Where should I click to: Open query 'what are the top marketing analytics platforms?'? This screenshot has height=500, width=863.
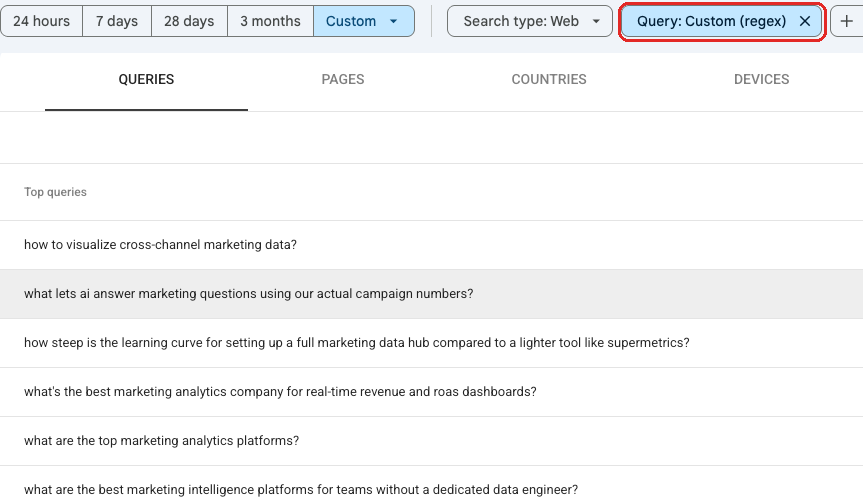(x=432, y=441)
